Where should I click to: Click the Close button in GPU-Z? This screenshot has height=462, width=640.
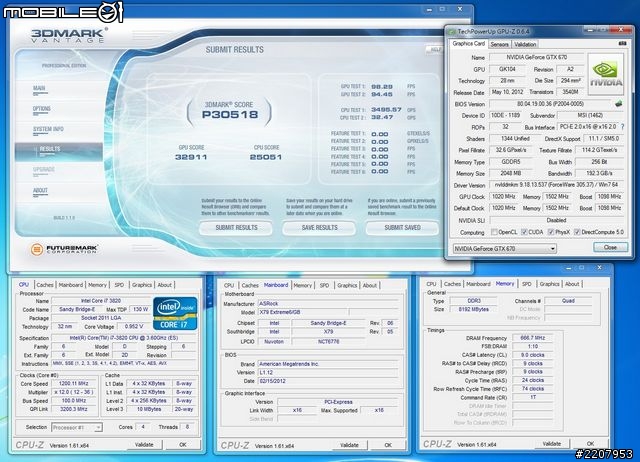(610, 247)
